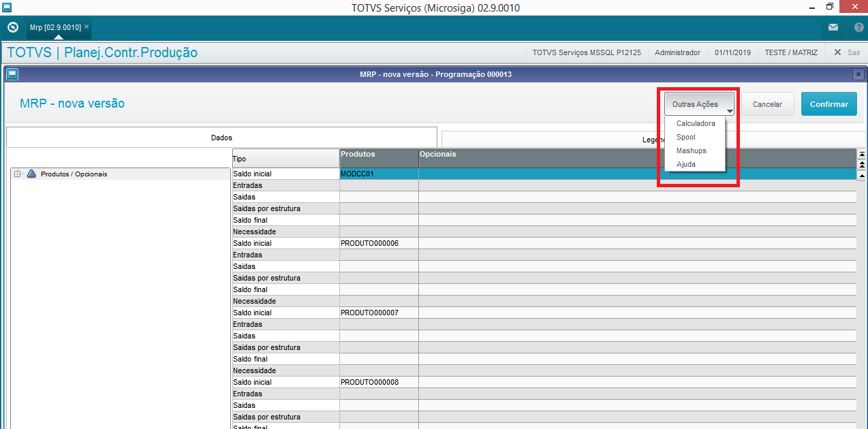Open the help question-mark icon
Image resolution: width=868 pixels, height=429 pixels.
858,27
